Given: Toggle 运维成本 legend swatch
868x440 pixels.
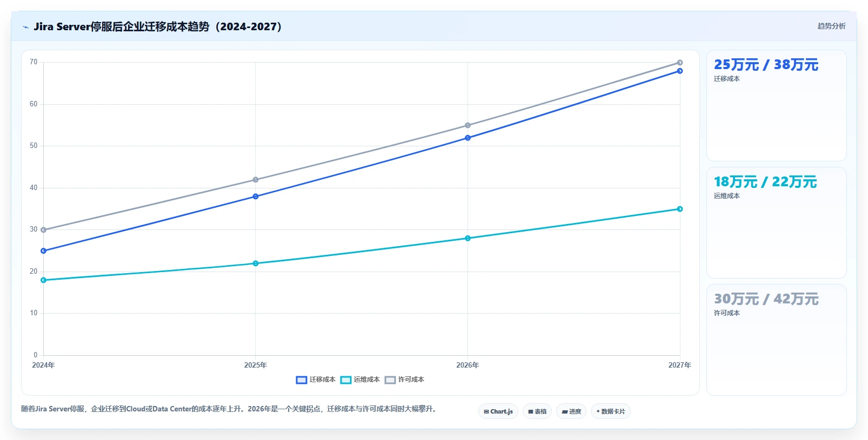Looking at the screenshot, I should click(346, 380).
